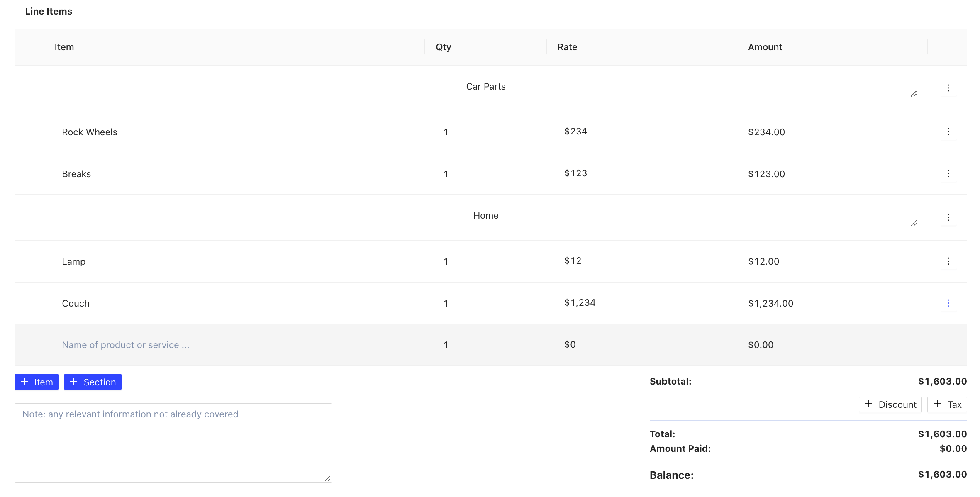
Task: Click the product or service name field
Action: click(x=125, y=345)
